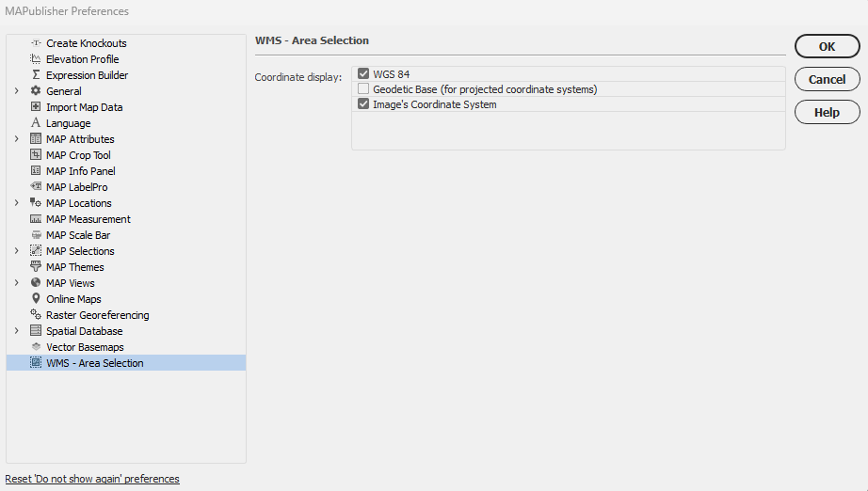Click the MAP Attributes table icon
Screen dimensions: 868x491
[36, 139]
